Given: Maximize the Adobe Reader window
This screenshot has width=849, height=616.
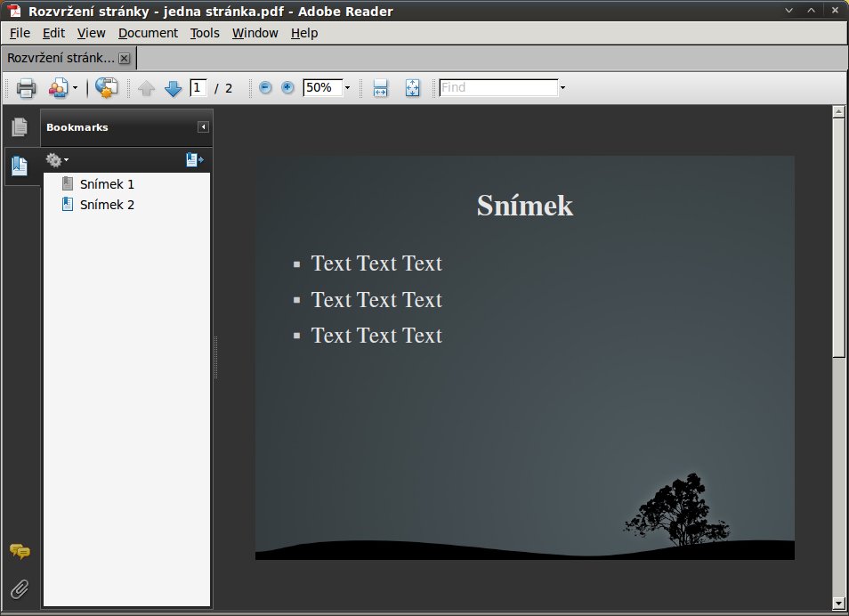Looking at the screenshot, I should point(811,11).
